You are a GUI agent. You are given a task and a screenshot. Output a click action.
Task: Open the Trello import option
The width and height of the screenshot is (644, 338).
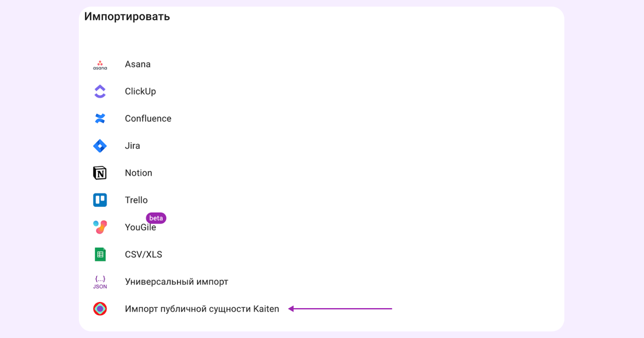click(x=136, y=200)
